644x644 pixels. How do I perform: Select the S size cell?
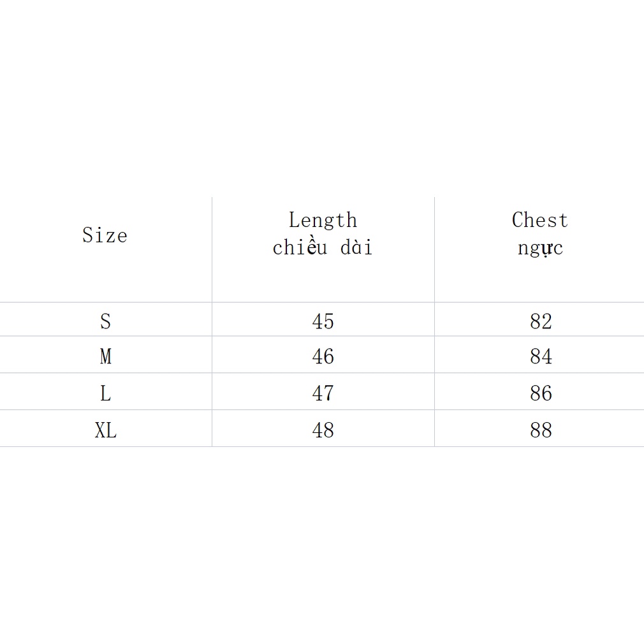[x=105, y=321]
